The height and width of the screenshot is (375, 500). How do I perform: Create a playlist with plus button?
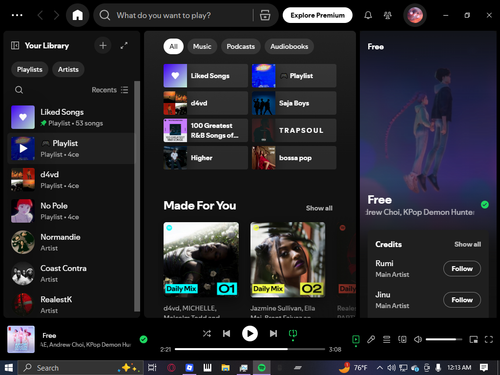click(x=103, y=45)
